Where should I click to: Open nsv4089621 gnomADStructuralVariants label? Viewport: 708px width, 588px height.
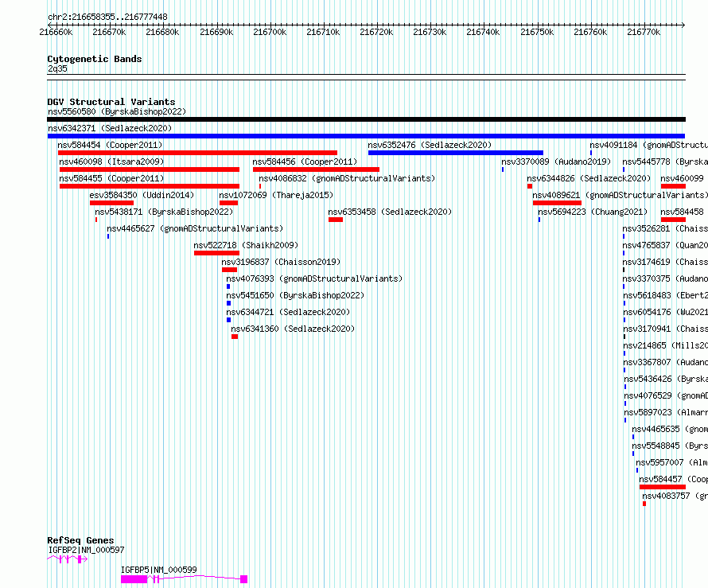[620, 195]
